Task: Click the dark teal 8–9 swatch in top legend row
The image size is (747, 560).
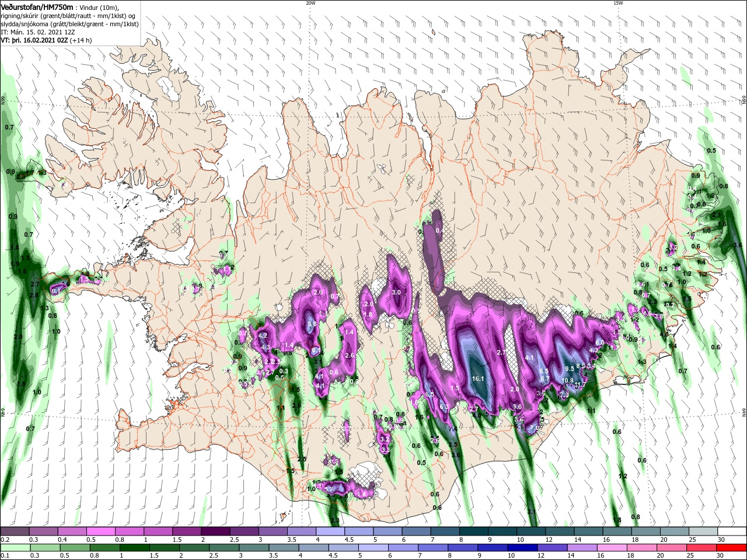Action: 473,531
